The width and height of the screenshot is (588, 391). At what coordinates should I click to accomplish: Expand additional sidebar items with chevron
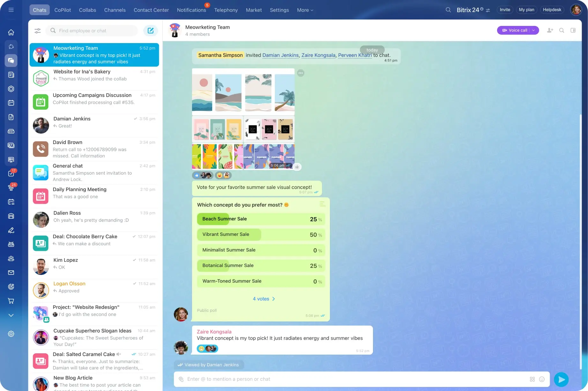(x=11, y=315)
